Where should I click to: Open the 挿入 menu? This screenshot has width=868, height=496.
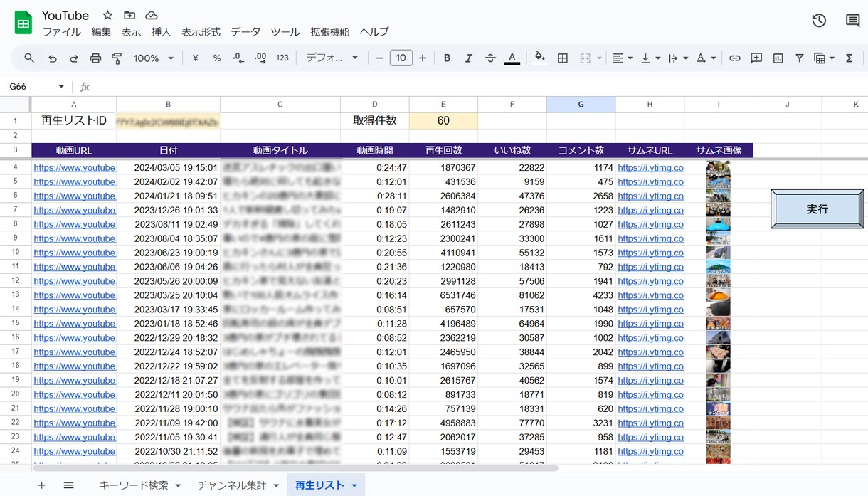click(162, 32)
